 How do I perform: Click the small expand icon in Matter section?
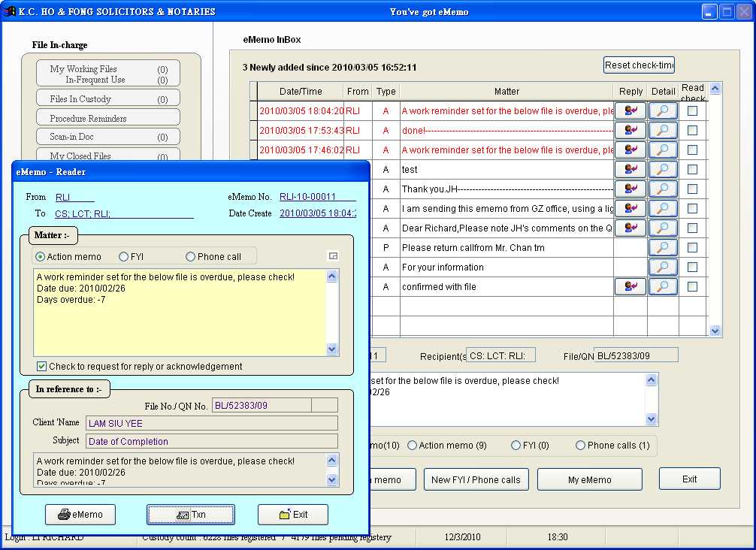click(333, 256)
